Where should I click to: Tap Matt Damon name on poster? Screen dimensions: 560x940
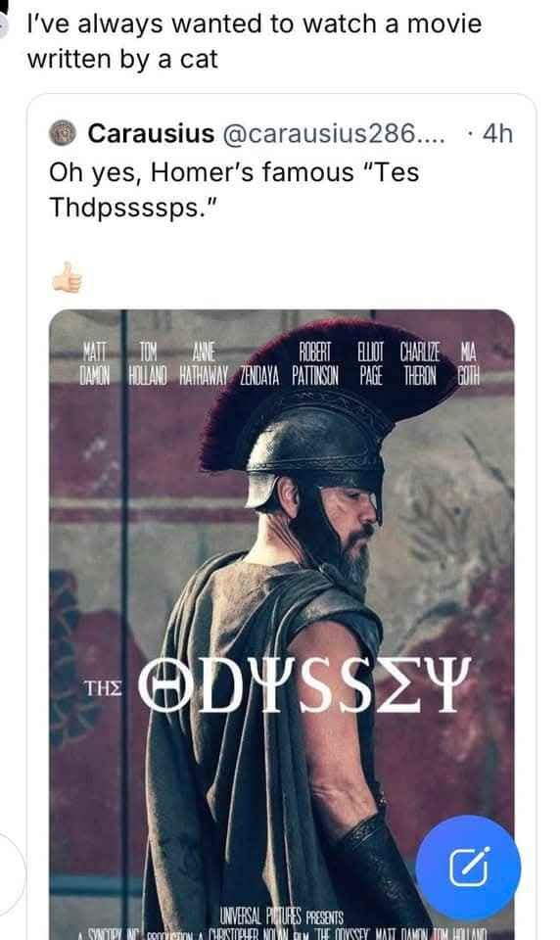(x=95, y=363)
